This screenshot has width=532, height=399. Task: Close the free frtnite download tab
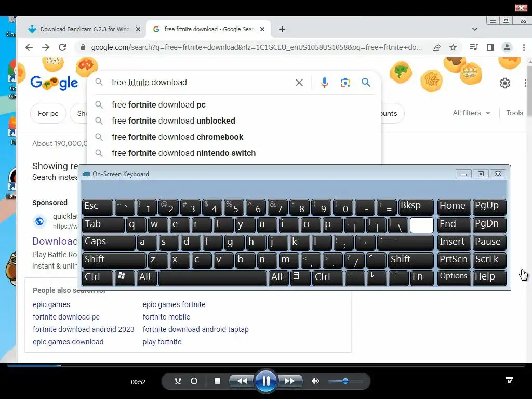click(262, 29)
